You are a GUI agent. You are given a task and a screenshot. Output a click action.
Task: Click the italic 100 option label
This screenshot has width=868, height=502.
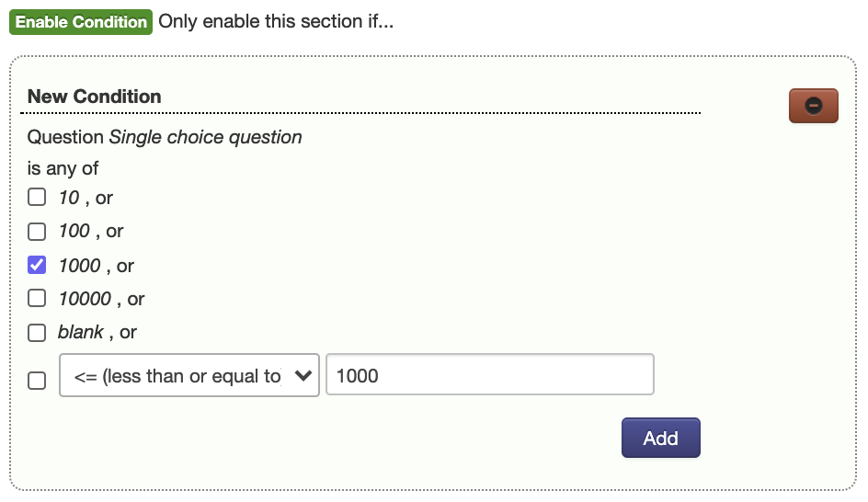click(74, 231)
